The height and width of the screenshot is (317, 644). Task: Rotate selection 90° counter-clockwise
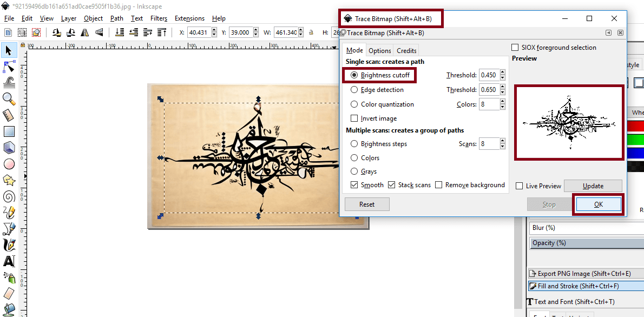[57, 32]
